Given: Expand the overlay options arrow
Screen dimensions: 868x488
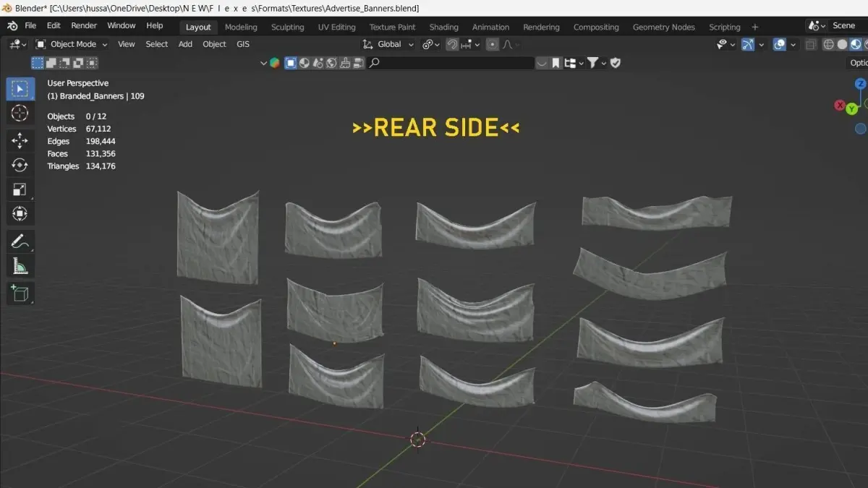Looking at the screenshot, I should [x=791, y=44].
